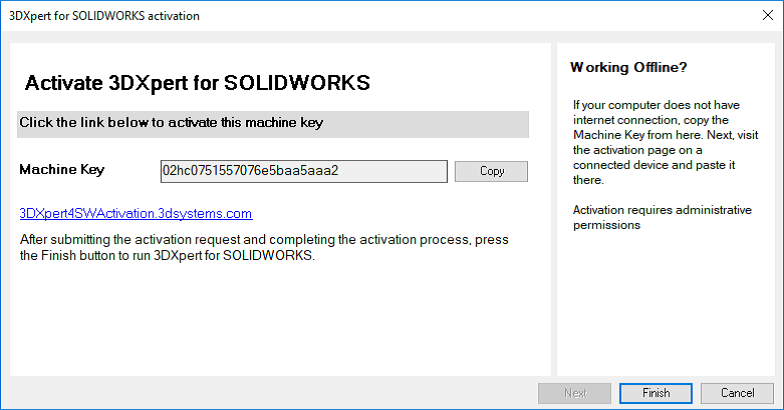Click the Copy button beside the machine key
Viewport: 784px width, 410px height.
(x=491, y=171)
